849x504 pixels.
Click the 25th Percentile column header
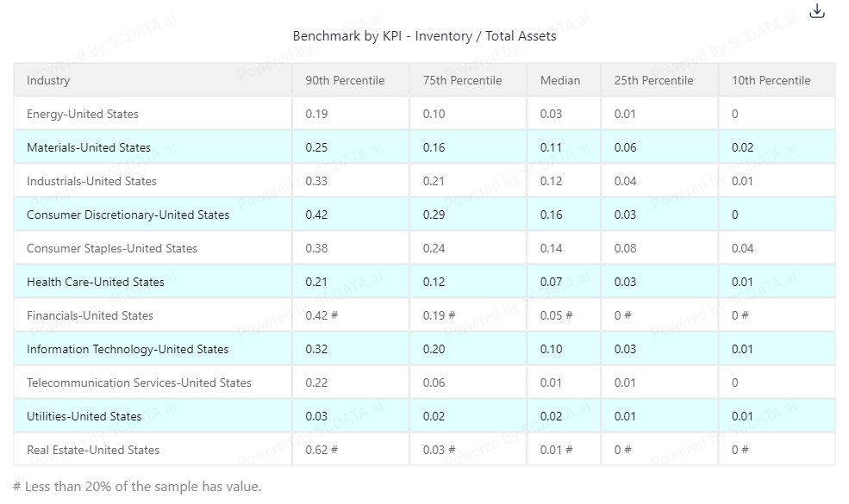coord(653,80)
